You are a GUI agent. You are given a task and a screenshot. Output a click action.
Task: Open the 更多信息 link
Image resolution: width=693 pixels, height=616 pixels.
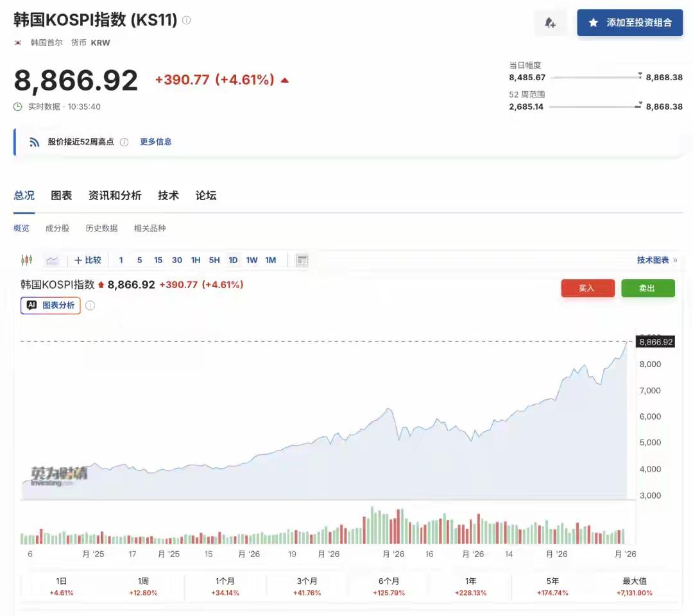coord(155,142)
